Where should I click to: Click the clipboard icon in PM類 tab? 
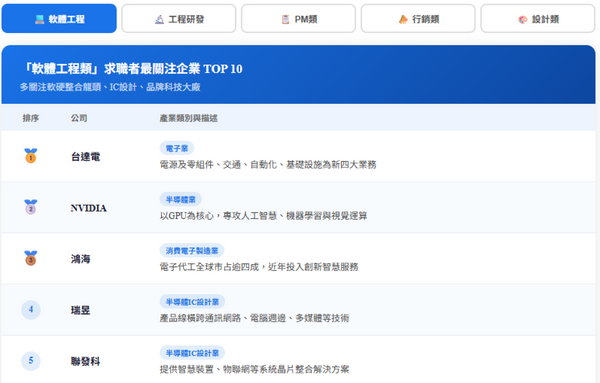coord(285,19)
